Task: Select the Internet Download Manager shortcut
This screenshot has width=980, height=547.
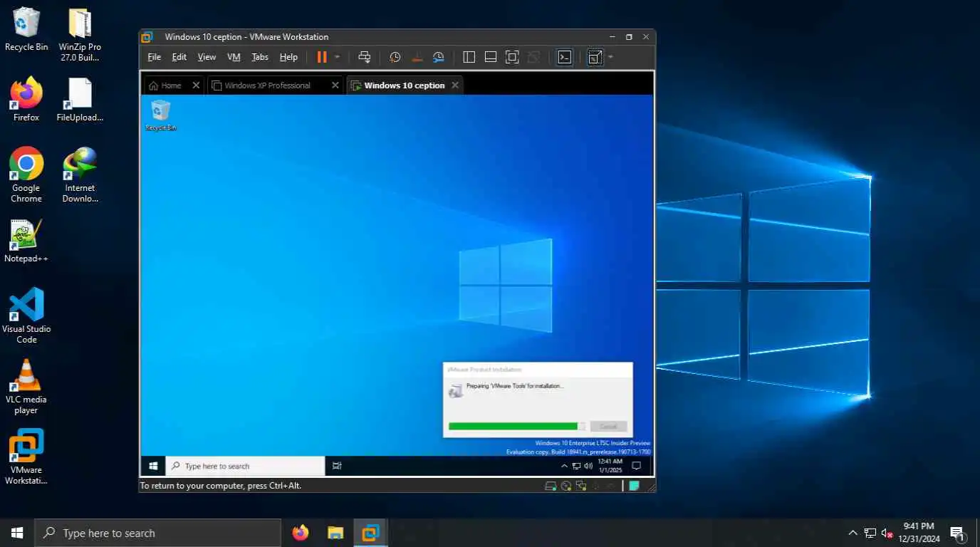Action: [80, 174]
